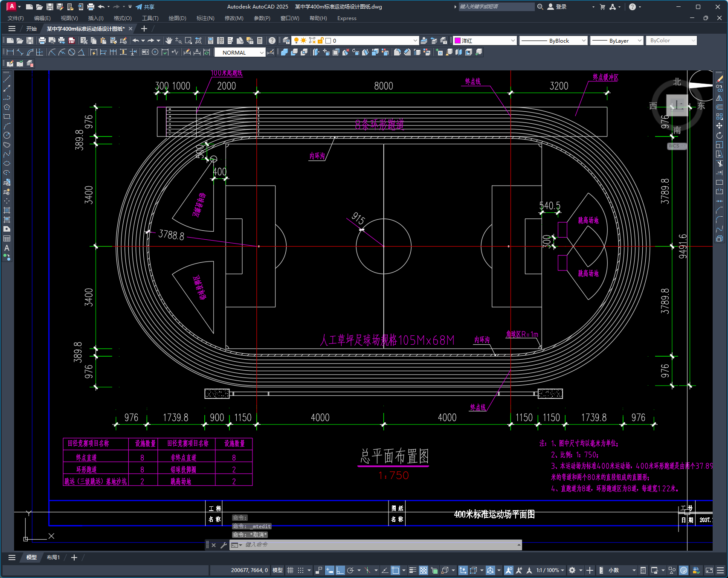Select the Line tool in draw toolbar
This screenshot has height=578, width=728.
(x=7, y=79)
